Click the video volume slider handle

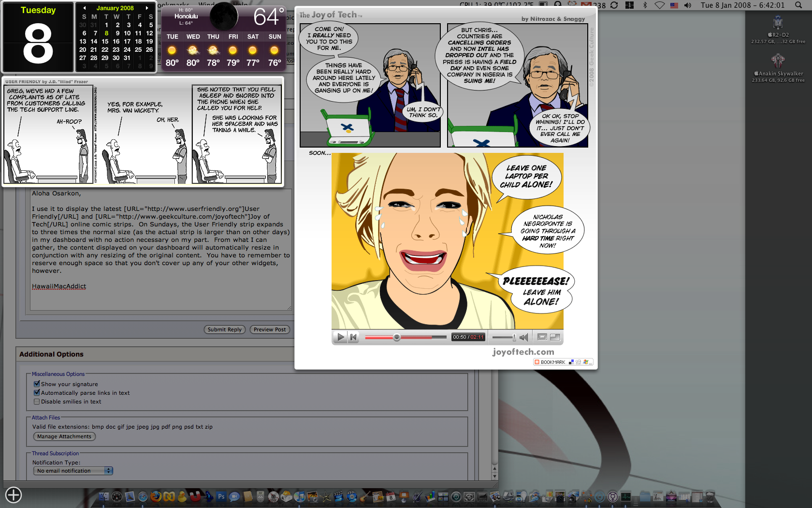pos(514,337)
